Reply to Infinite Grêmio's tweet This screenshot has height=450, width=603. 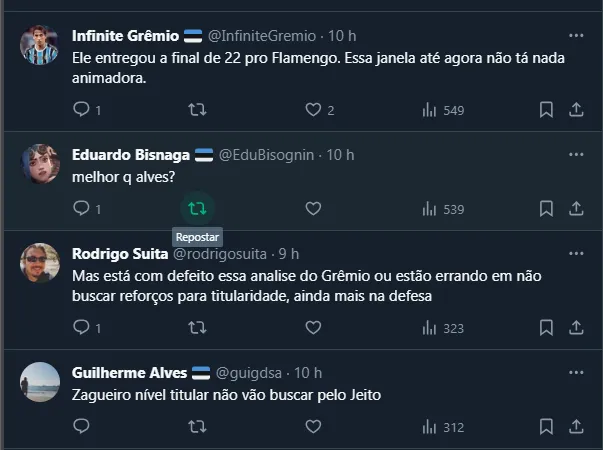coord(82,109)
